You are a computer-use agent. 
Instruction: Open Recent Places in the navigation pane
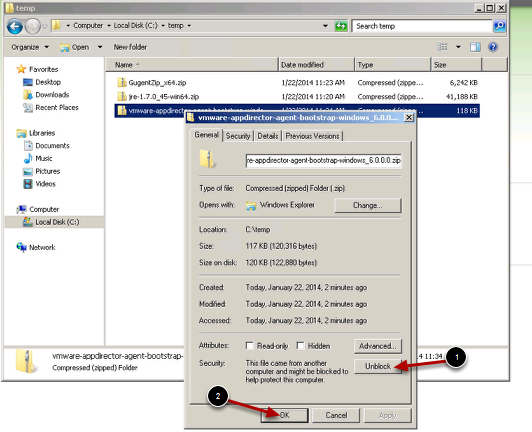tap(57, 108)
